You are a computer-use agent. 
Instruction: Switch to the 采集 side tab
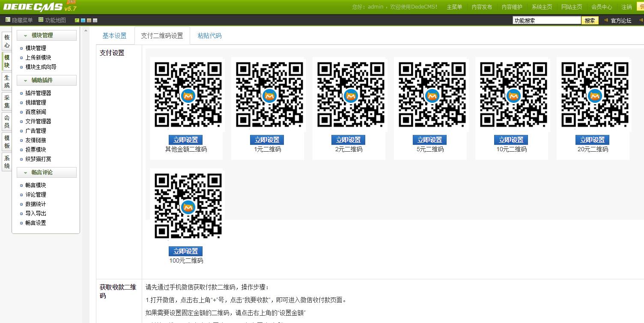tap(6, 102)
